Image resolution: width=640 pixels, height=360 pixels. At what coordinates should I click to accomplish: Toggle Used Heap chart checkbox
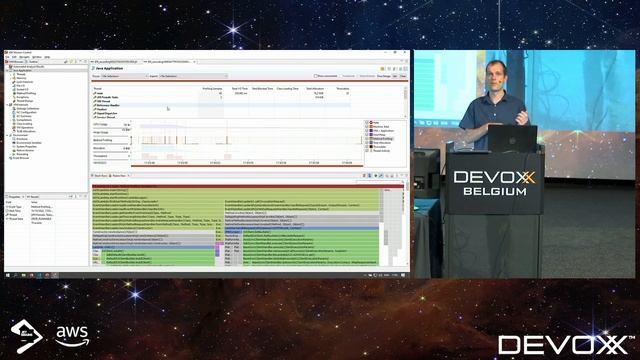pos(367,135)
